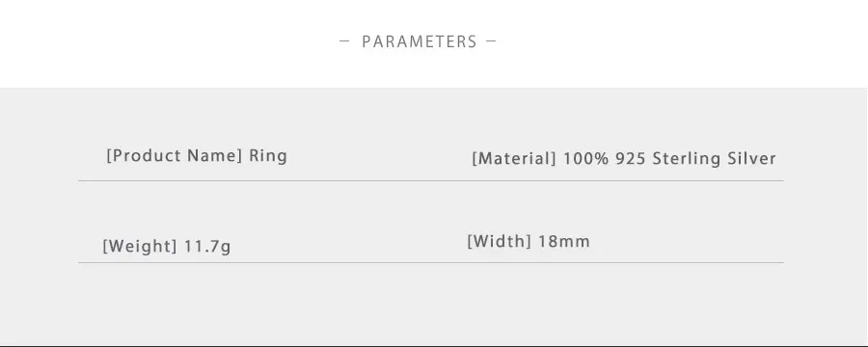868x347 pixels.
Task: Click the word Silver
Action: [x=751, y=159]
